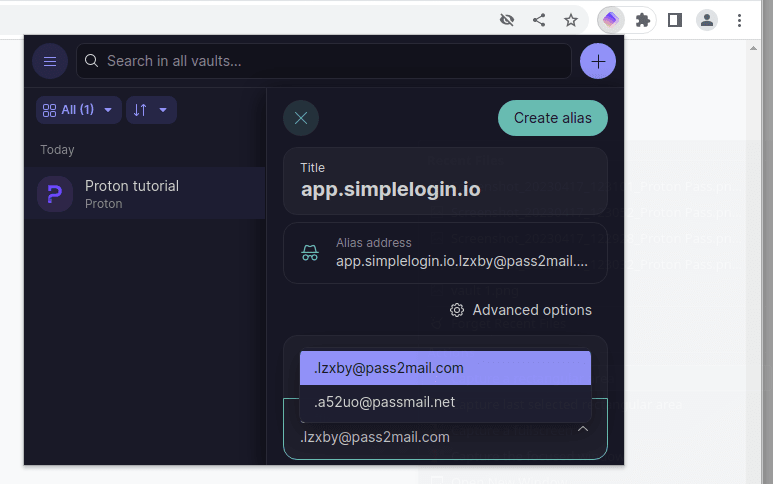Open the browser profile avatar

point(707,20)
